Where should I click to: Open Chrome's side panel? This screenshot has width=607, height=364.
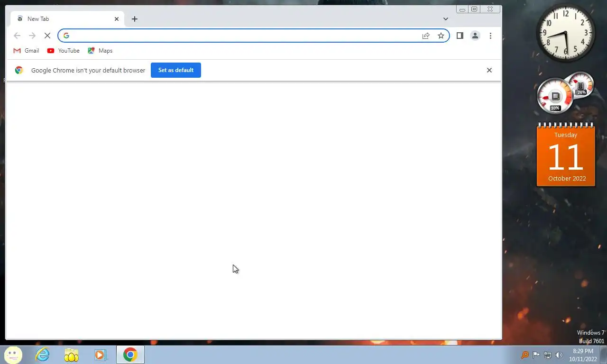[x=460, y=36]
